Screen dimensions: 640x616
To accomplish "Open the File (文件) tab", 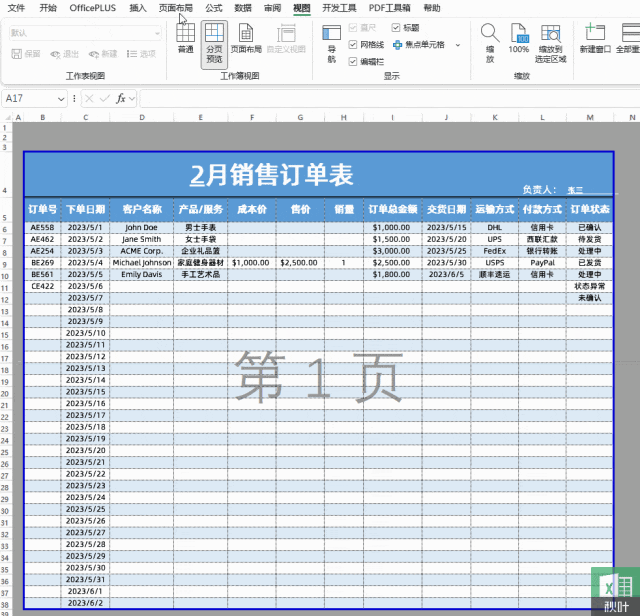I will (x=16, y=8).
